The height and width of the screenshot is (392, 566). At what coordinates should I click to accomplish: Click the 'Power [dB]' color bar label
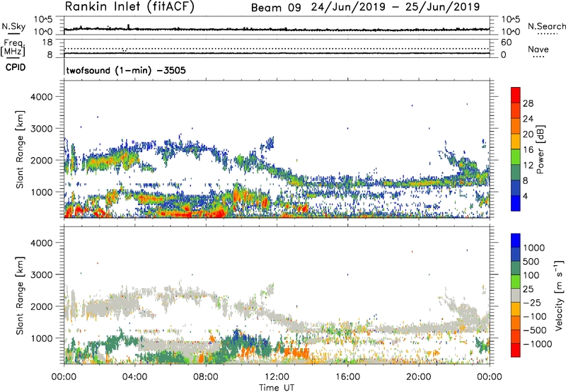[540, 150]
